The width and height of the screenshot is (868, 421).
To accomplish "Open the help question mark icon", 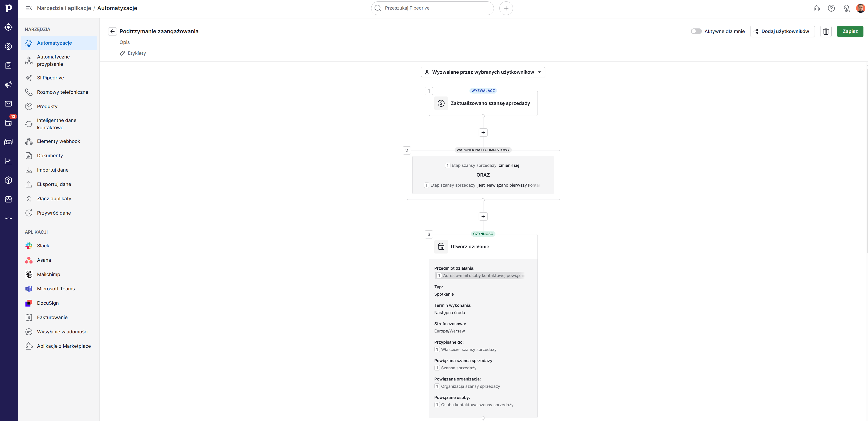I will tap(831, 8).
